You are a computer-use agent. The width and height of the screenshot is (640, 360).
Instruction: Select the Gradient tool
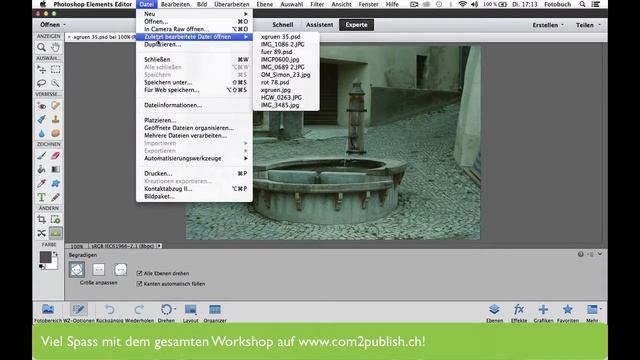coord(56,169)
